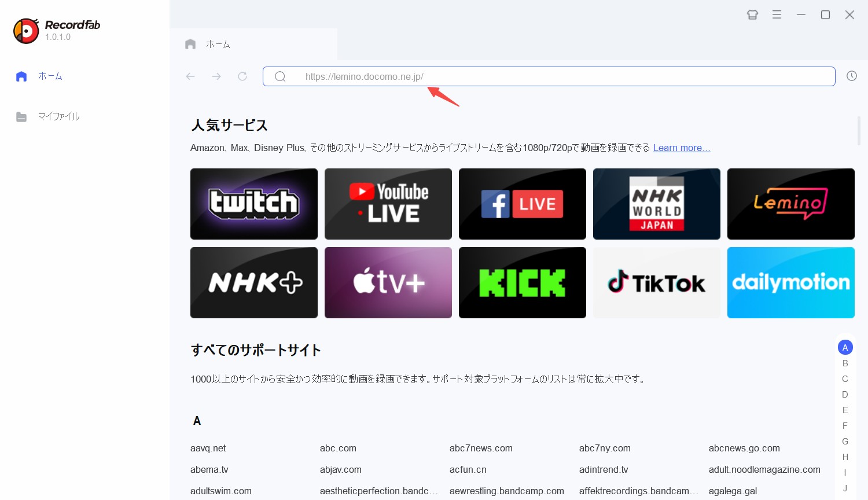Jump to letter C in the index

pos(845,379)
